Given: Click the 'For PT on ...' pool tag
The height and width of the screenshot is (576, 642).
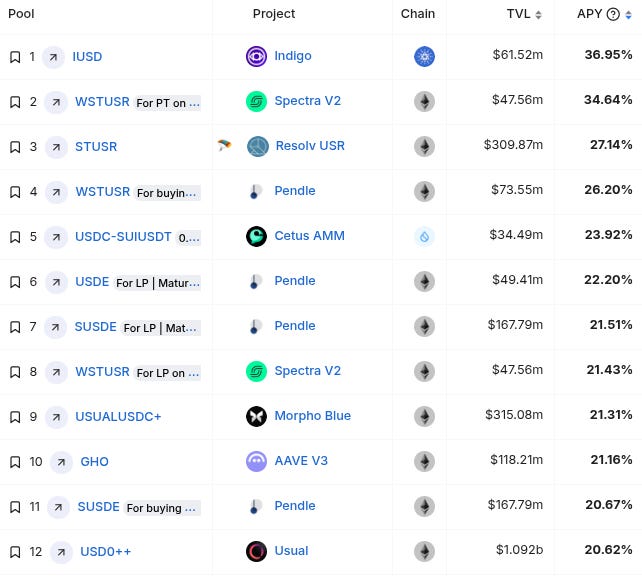Looking at the screenshot, I should click(168, 103).
